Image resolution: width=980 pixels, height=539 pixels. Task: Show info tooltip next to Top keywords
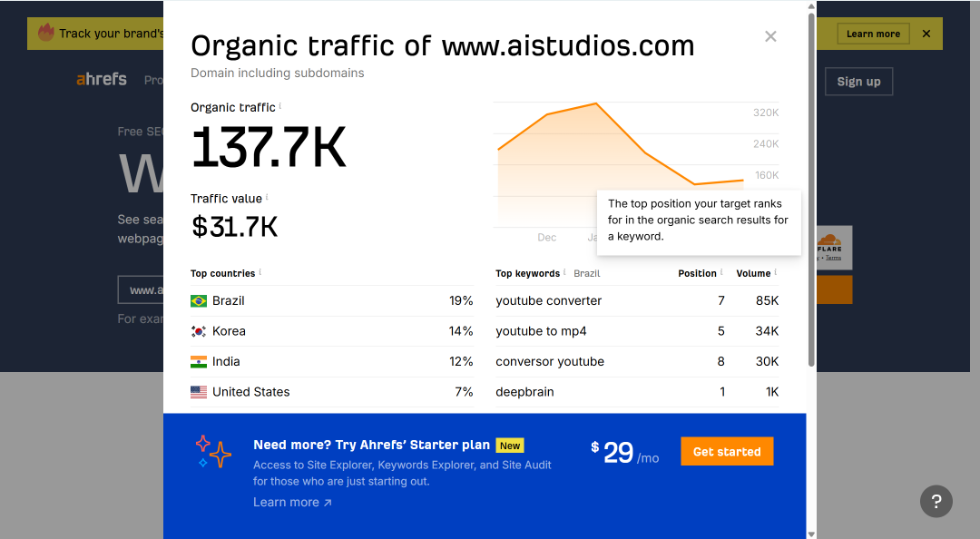[x=564, y=272]
